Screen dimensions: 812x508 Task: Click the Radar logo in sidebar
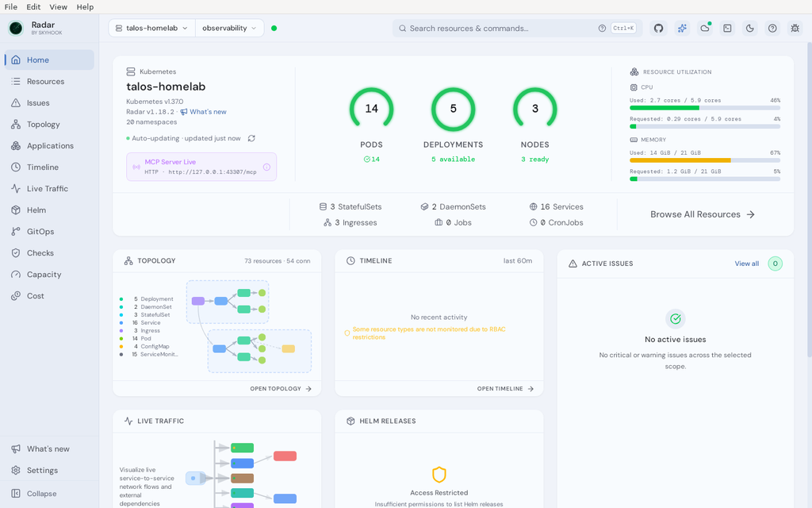pyautogui.click(x=16, y=28)
